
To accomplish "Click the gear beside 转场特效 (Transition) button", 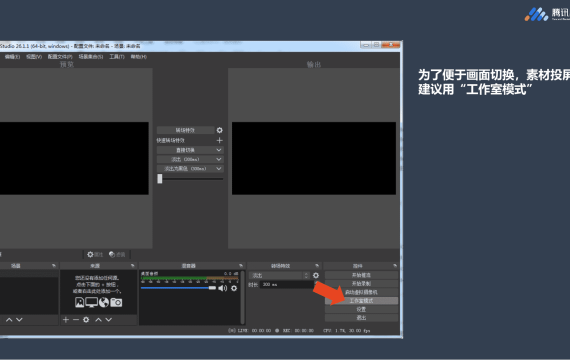I will point(220,130).
